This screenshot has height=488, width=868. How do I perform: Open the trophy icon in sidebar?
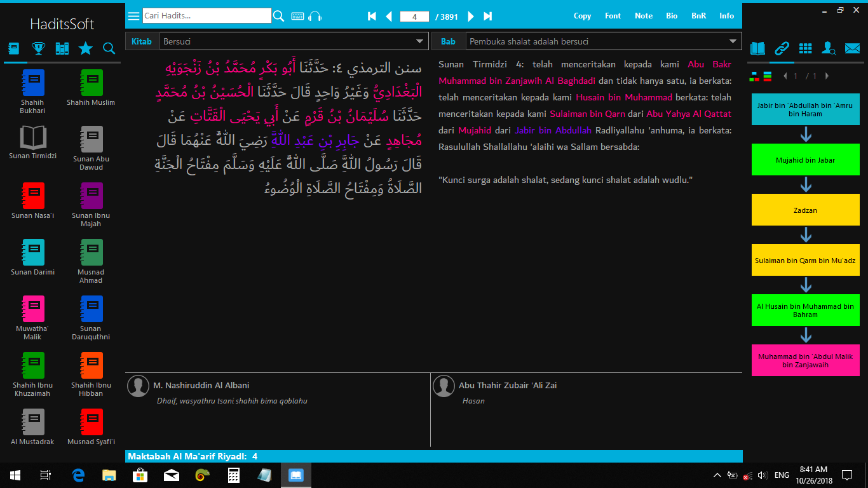(x=38, y=48)
